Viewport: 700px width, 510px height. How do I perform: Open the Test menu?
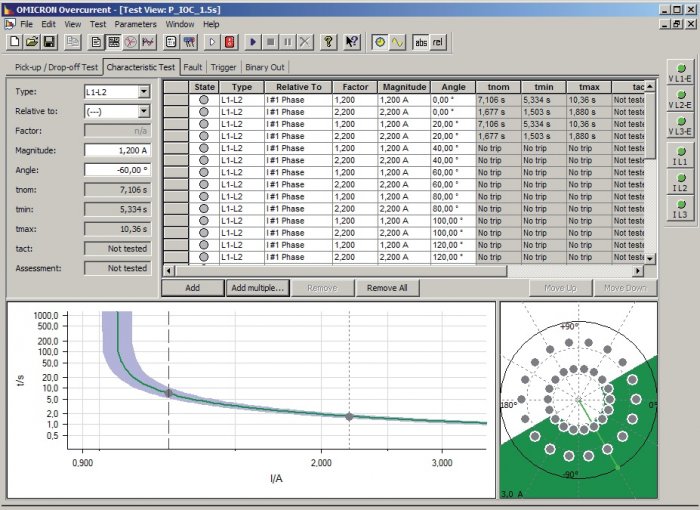pyautogui.click(x=98, y=24)
